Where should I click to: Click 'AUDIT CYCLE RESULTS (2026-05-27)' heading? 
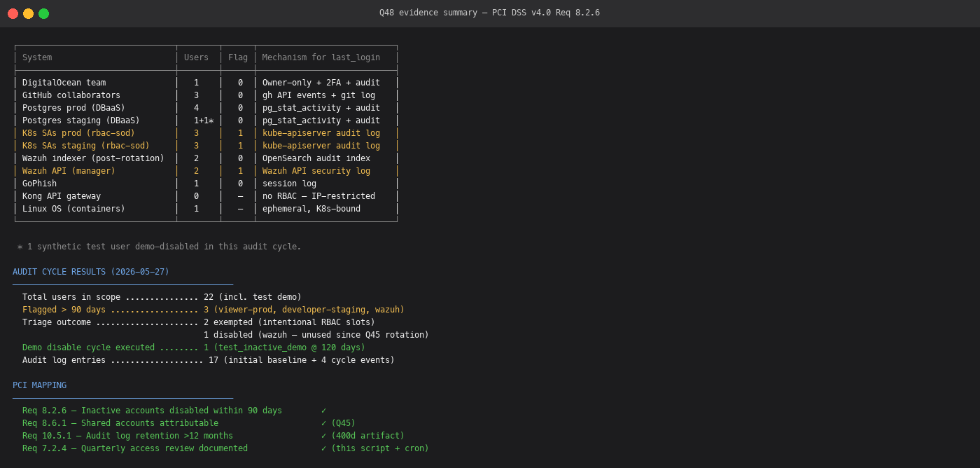click(x=91, y=272)
